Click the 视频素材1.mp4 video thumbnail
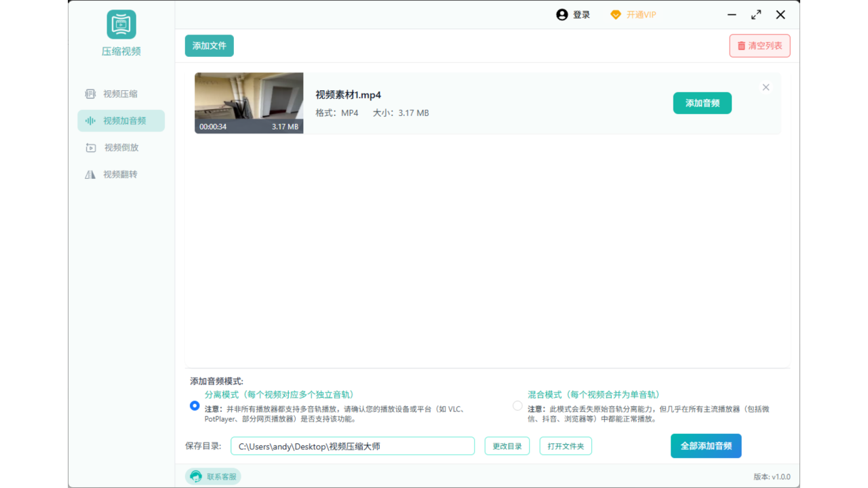Viewport: 868px width, 488px height. click(x=249, y=103)
